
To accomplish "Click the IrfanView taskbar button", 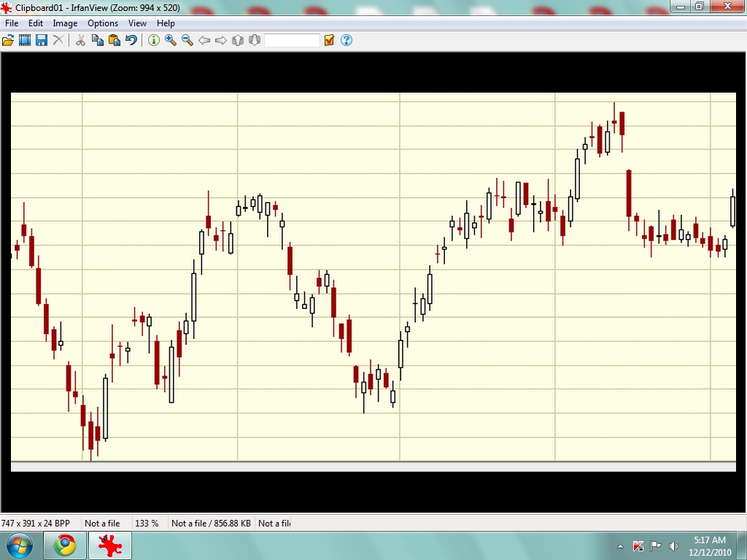I will (110, 545).
